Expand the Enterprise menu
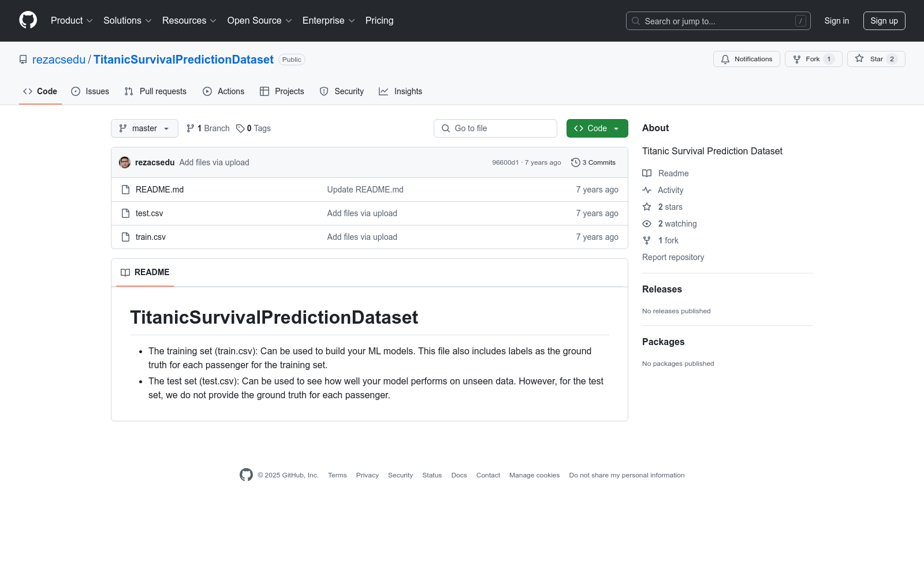The width and height of the screenshot is (924, 578). coord(329,21)
